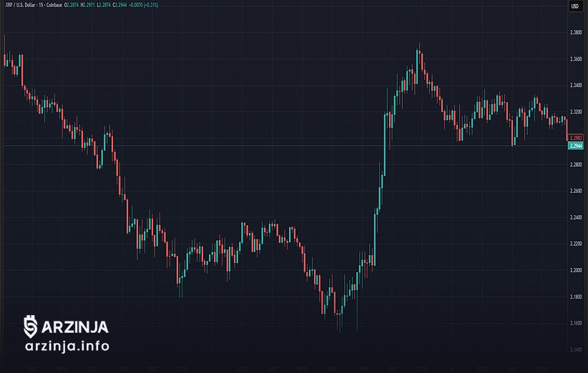Click the 2.2200 price axis label

pos(576,244)
